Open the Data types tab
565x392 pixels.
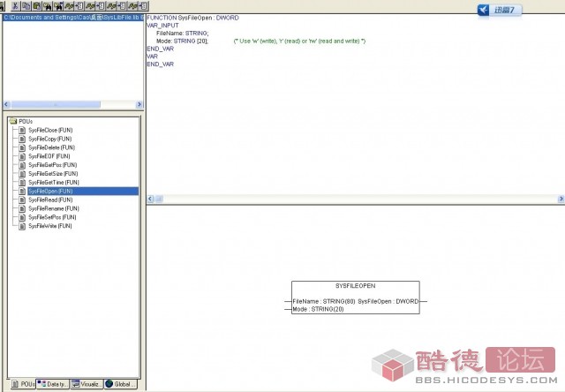click(x=54, y=384)
